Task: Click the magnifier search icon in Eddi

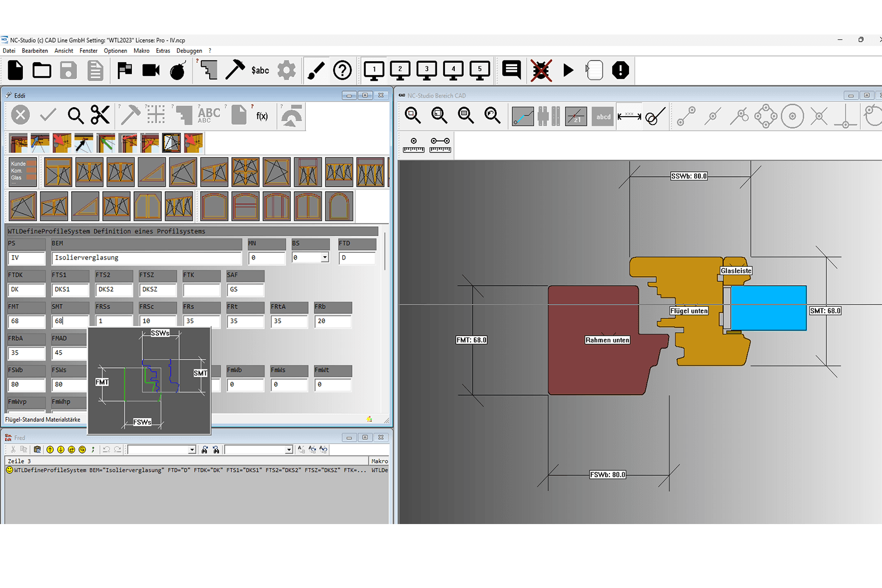Action: (75, 115)
